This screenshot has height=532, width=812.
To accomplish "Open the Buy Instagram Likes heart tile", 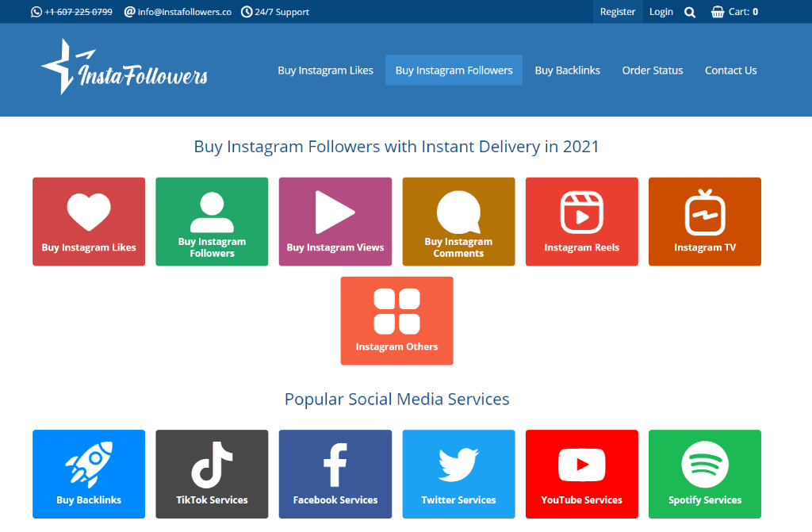I will (89, 222).
